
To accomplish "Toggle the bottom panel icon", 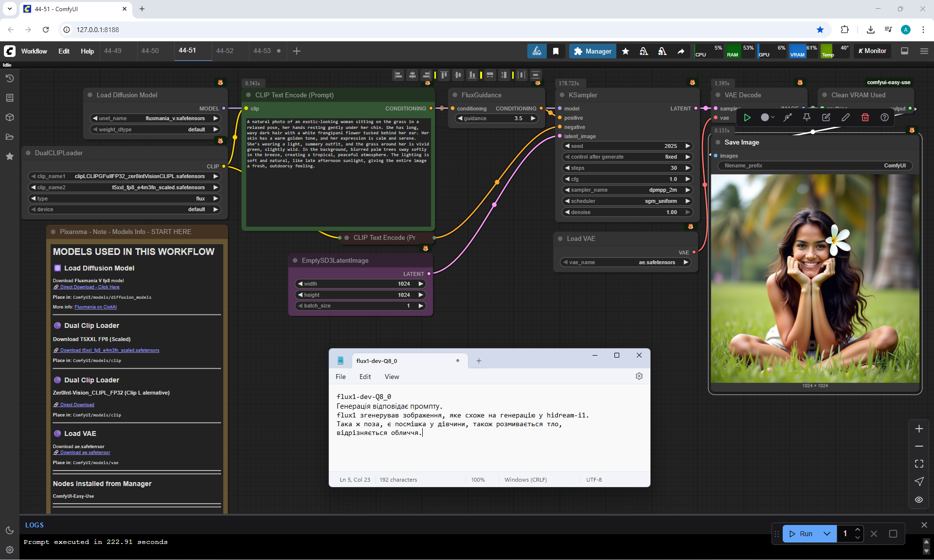I will pyautogui.click(x=904, y=51).
